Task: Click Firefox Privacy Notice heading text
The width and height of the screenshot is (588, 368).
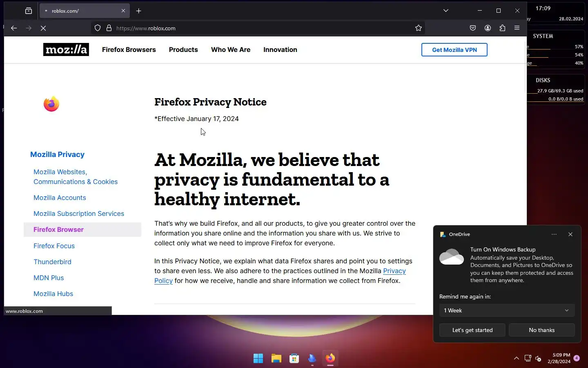Action: pos(210,102)
